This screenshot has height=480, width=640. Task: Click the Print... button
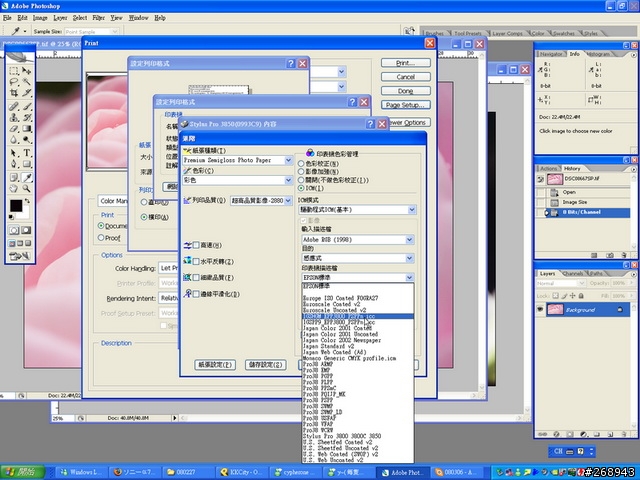406,63
